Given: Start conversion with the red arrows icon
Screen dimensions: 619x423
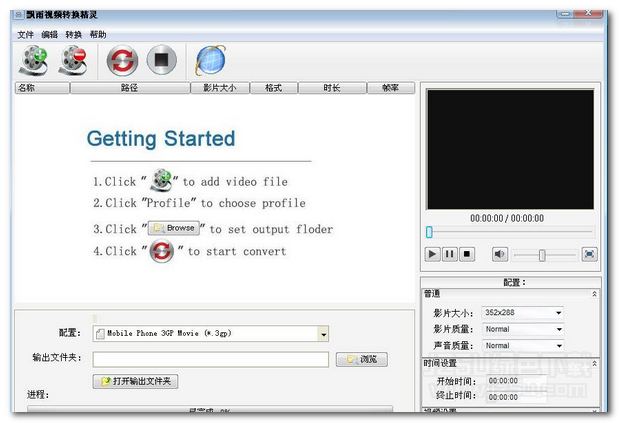Looking at the screenshot, I should (122, 60).
